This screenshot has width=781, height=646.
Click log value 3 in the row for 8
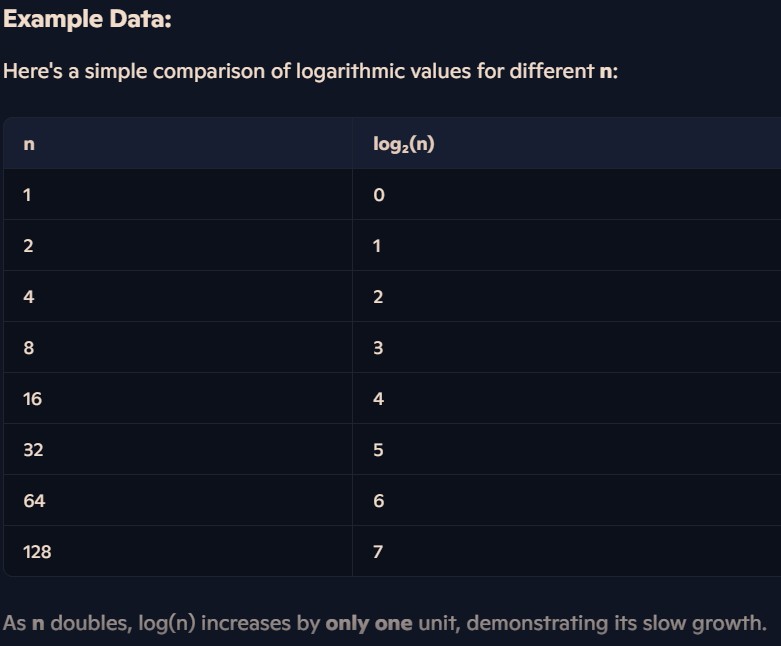(378, 348)
